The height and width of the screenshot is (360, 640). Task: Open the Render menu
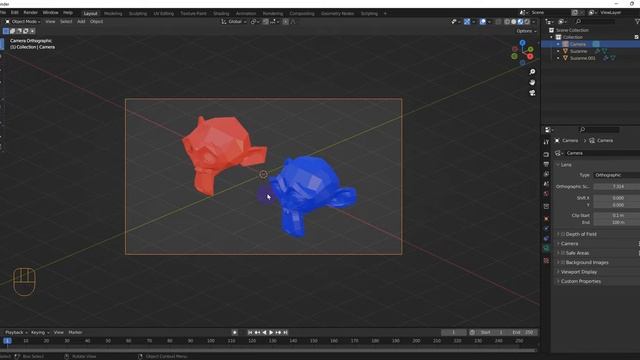coord(31,13)
